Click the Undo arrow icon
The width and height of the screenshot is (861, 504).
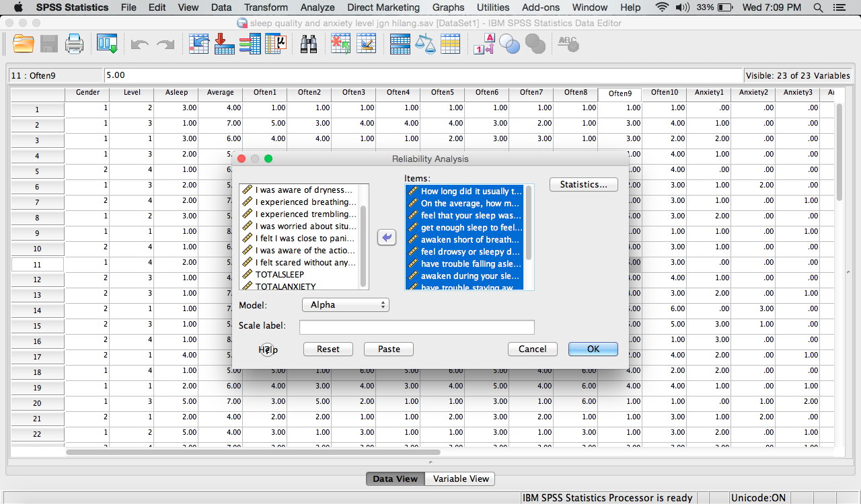[140, 44]
